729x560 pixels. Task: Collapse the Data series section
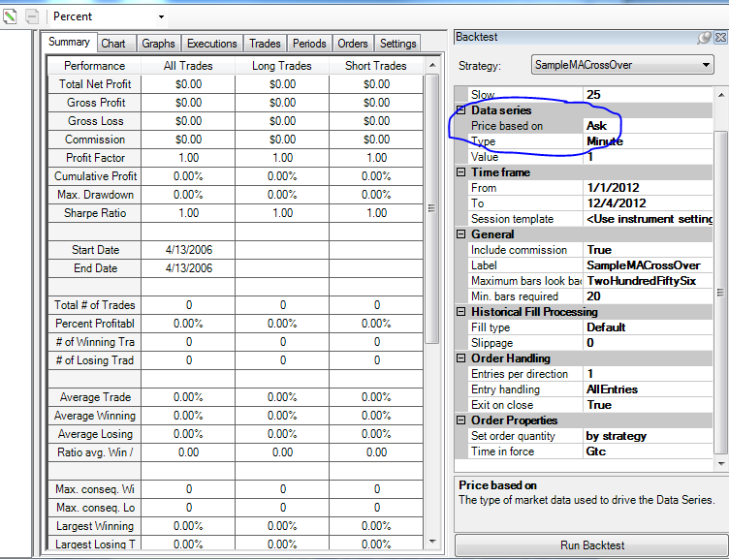tap(460, 110)
